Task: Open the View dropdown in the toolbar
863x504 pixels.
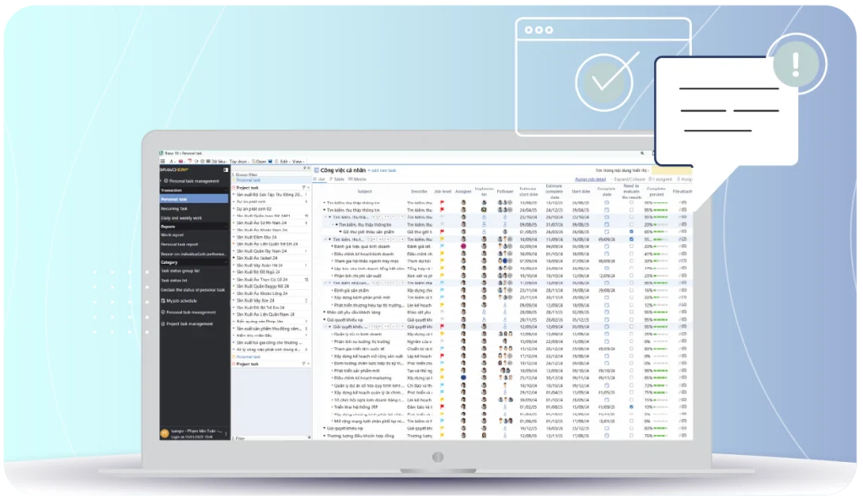Action: 297,161
